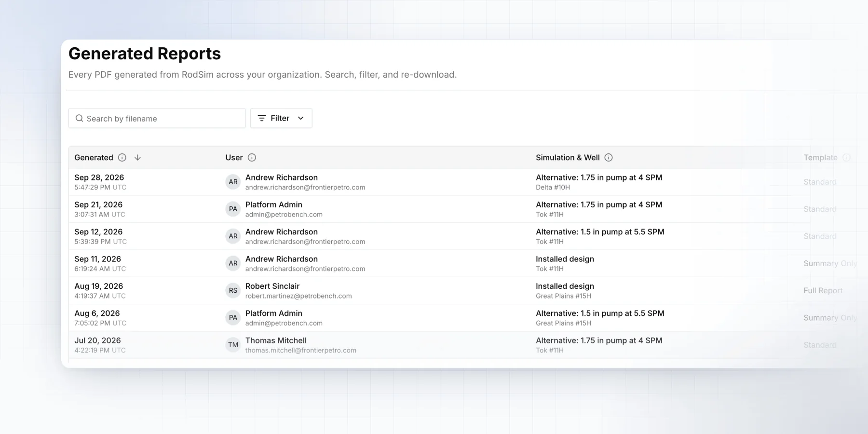868x434 pixels.
Task: Click the info icon next to Template
Action: pyautogui.click(x=846, y=158)
